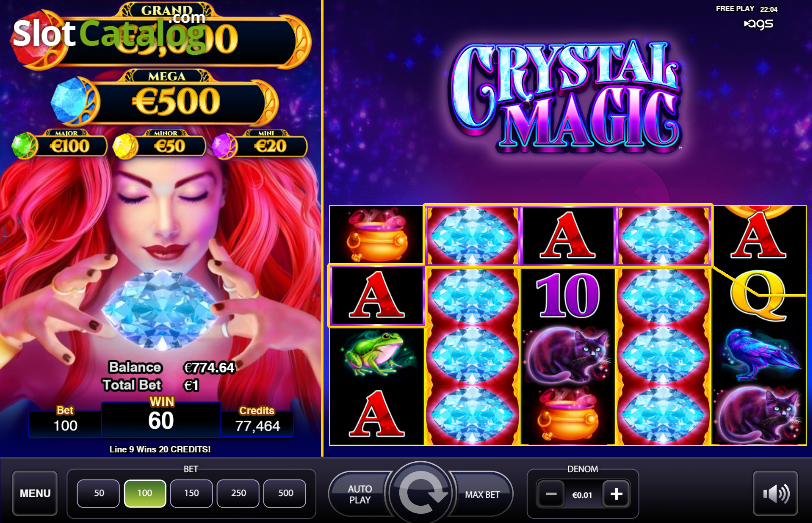Screen dimensions: 812x523
Task: Select the 150 bet option
Action: pos(192,493)
